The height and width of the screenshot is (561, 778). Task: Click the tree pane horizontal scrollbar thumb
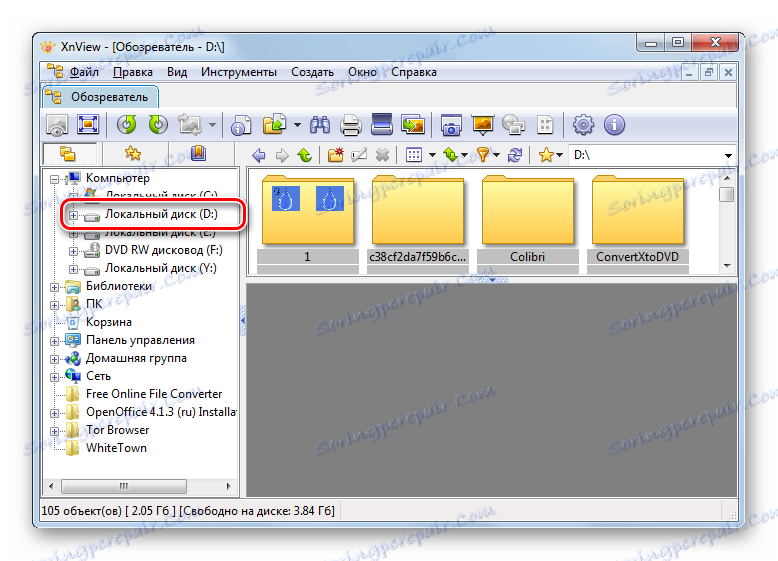coord(124,486)
